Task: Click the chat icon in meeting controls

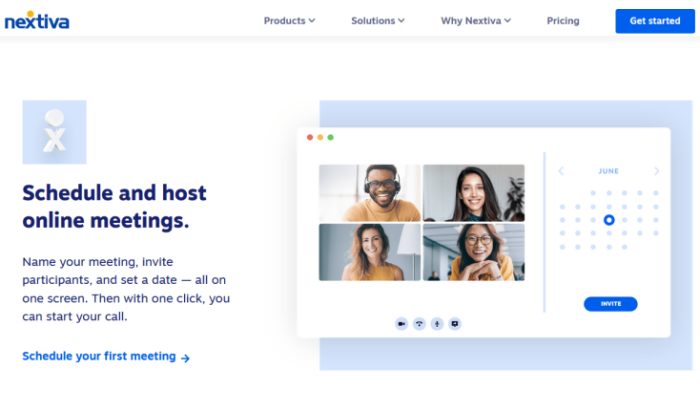Action: 455,324
